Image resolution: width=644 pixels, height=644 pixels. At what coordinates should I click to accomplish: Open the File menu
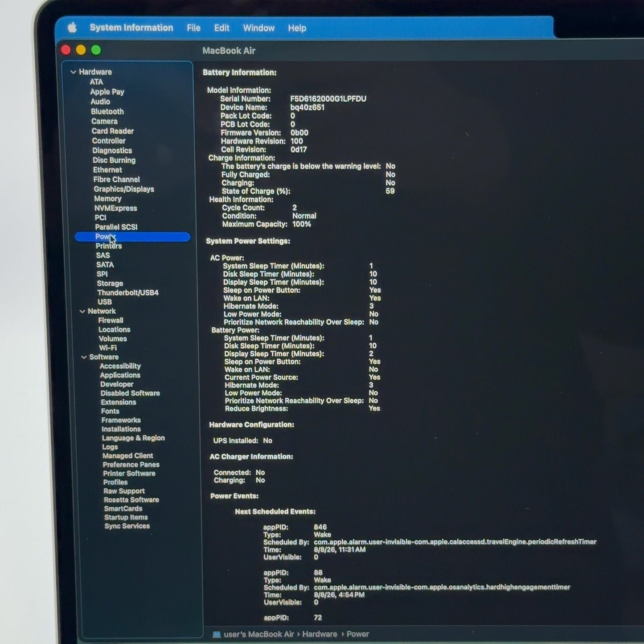(x=193, y=28)
